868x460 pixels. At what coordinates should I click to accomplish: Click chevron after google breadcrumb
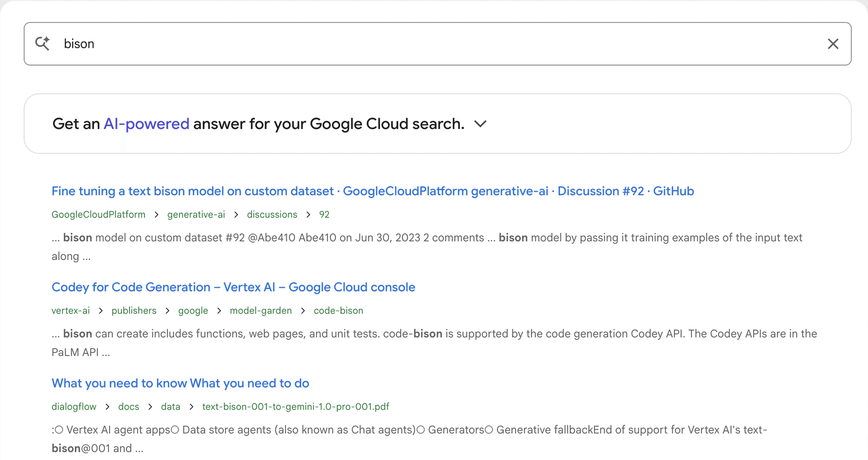[x=219, y=310]
